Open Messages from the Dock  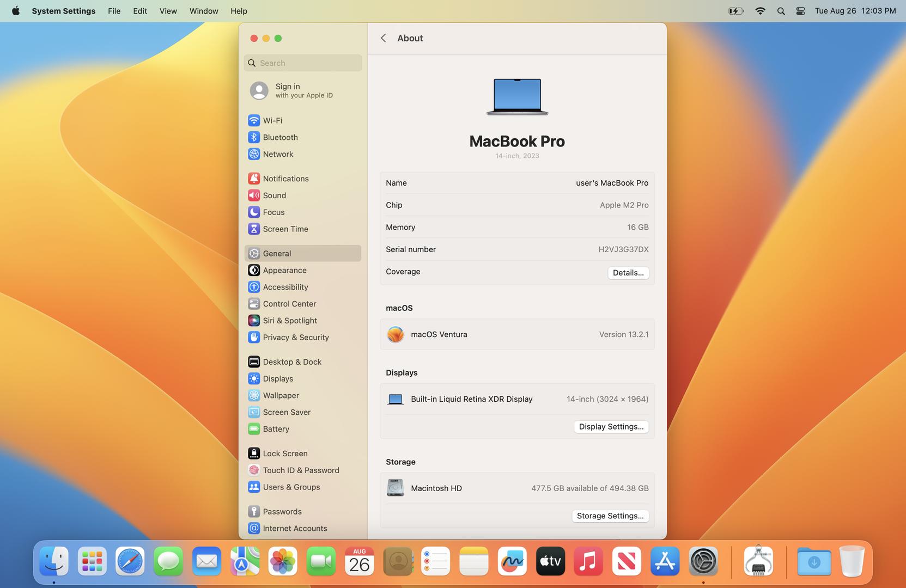pos(168,561)
